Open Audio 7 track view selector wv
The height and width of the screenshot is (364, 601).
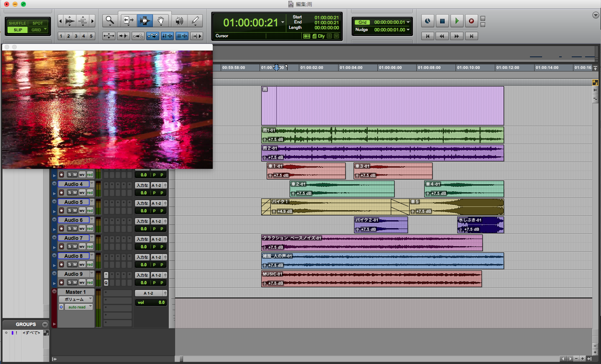pyautogui.click(x=82, y=247)
